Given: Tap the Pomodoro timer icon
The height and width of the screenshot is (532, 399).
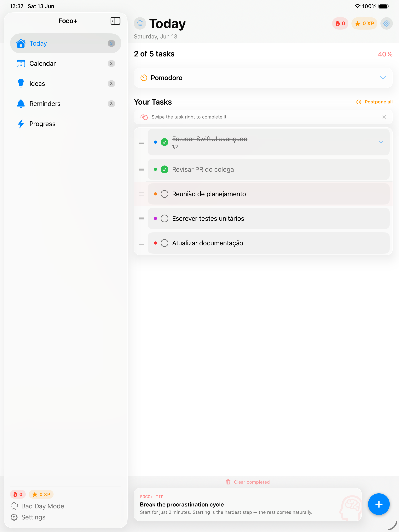Looking at the screenshot, I should [x=144, y=78].
